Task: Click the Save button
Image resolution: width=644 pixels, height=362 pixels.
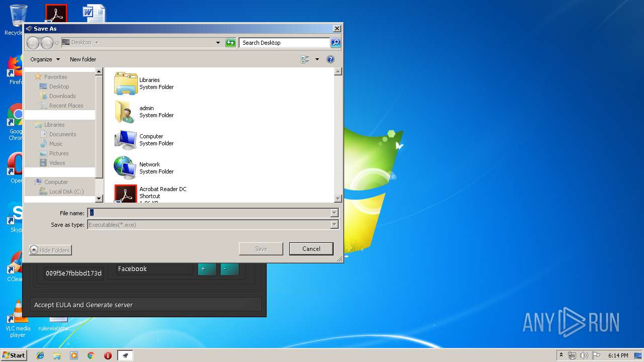Action: pyautogui.click(x=261, y=249)
